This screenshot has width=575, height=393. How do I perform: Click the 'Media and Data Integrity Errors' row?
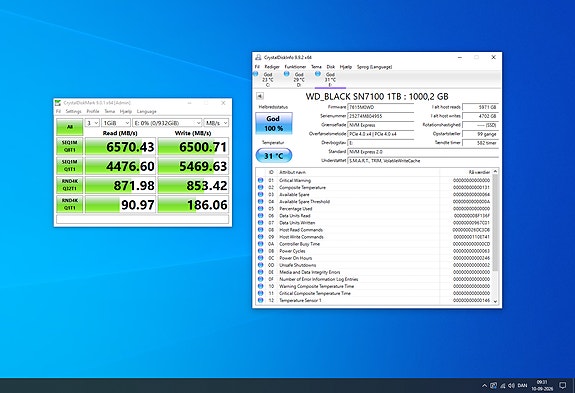374,272
